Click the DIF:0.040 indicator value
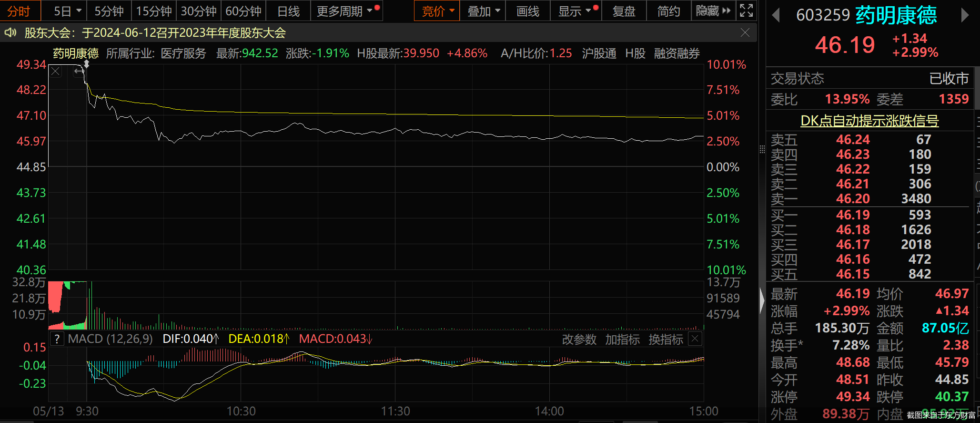Screen dimensions: 980x423 [x=191, y=339]
